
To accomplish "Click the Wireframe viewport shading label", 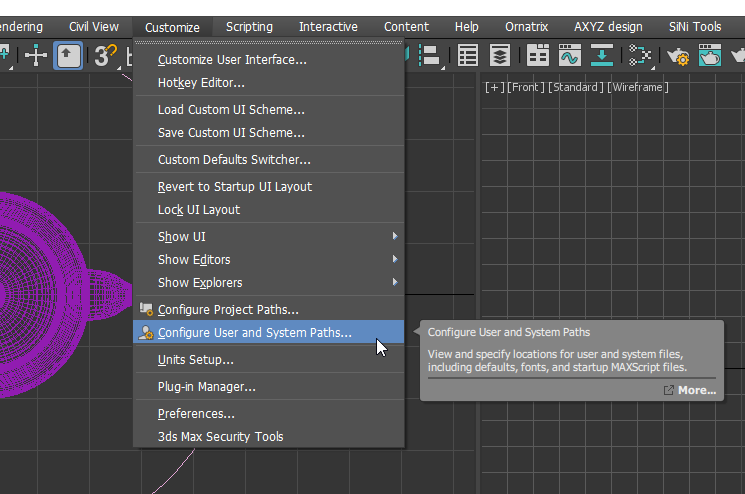I will pos(637,87).
